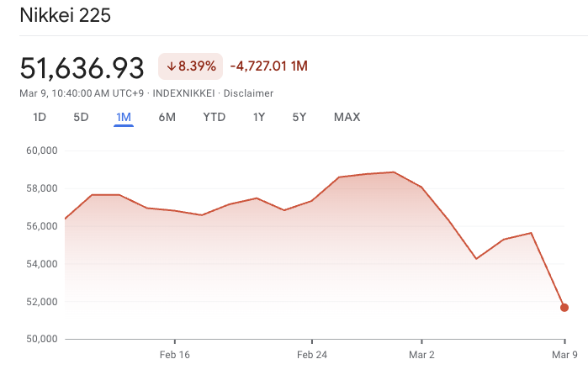
Task: Click the Nikkei 225 title
Action: 65,15
